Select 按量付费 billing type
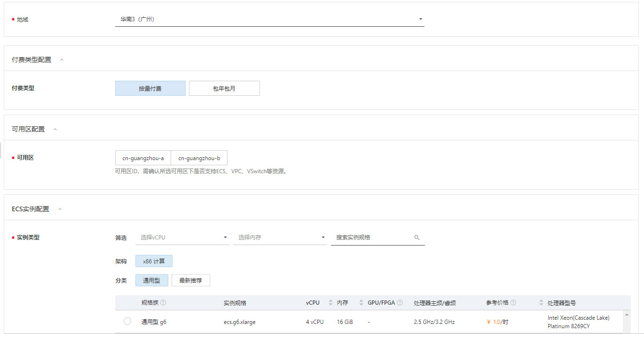 coord(150,88)
